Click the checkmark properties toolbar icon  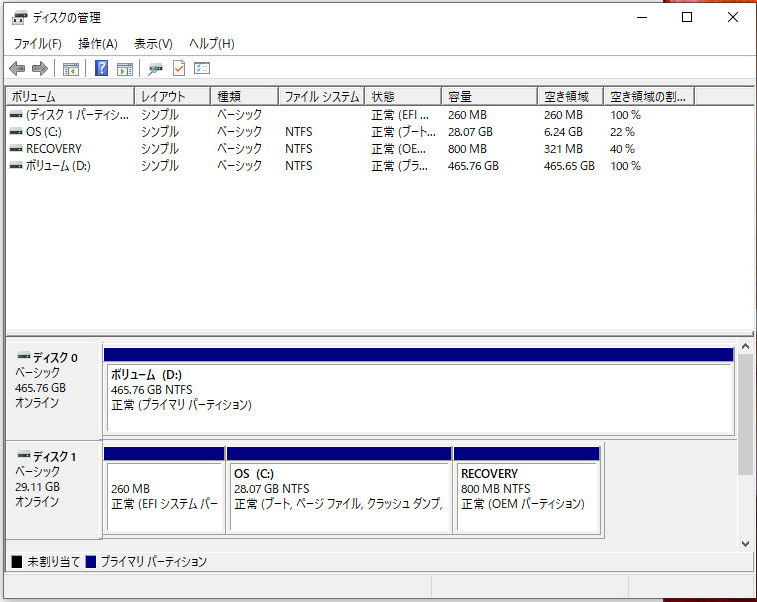tap(179, 68)
